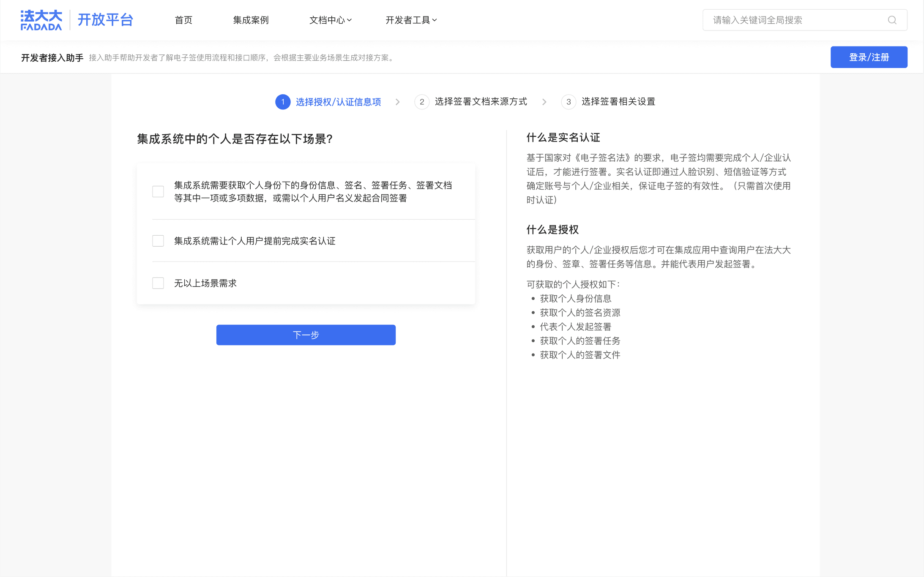Click the 下一步 button
Viewport: 924px width, 577px height.
(x=306, y=335)
